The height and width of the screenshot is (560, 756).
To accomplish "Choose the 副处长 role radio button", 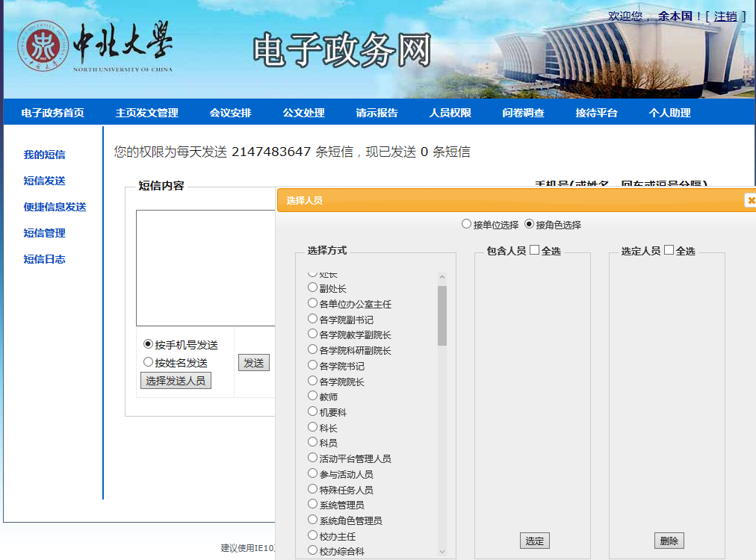I will coord(313,288).
